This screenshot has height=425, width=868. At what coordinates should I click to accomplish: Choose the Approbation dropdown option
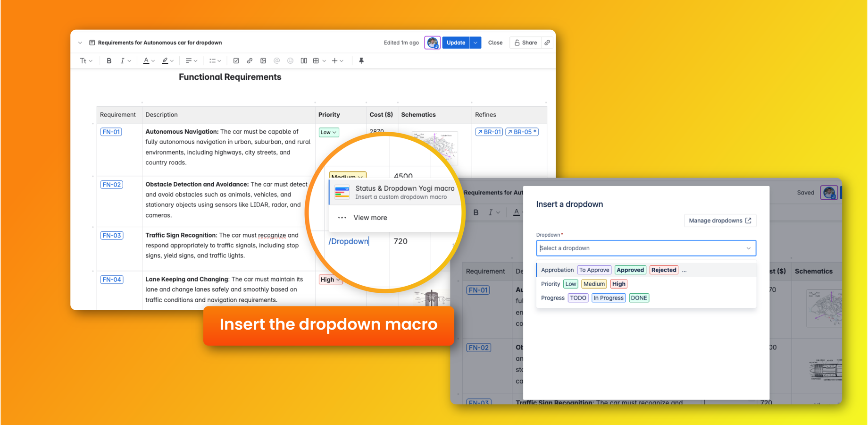(646, 270)
